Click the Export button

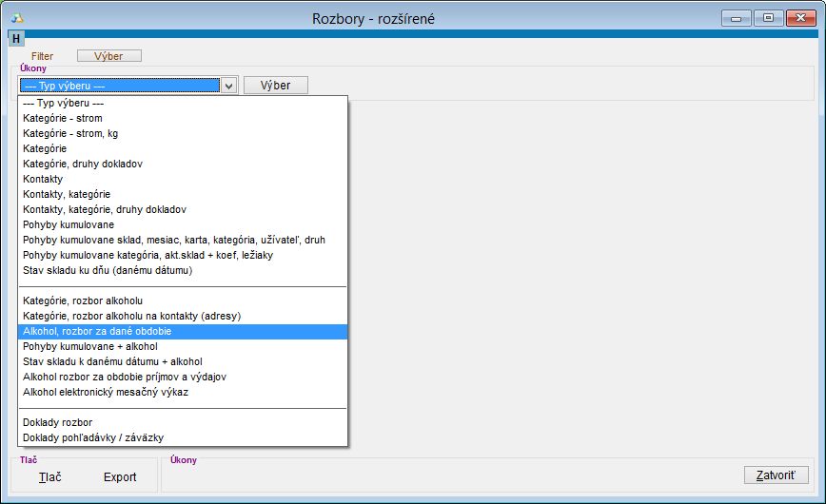[120, 477]
